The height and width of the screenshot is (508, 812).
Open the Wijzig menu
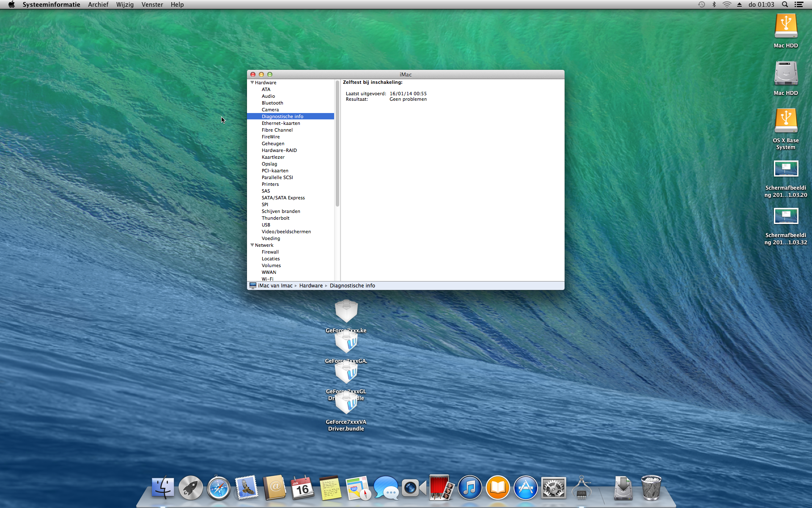pos(125,5)
